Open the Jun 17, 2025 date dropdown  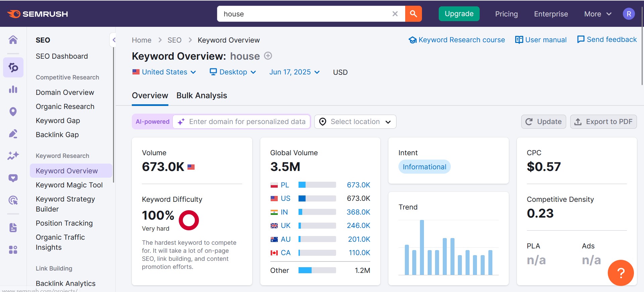coord(294,72)
